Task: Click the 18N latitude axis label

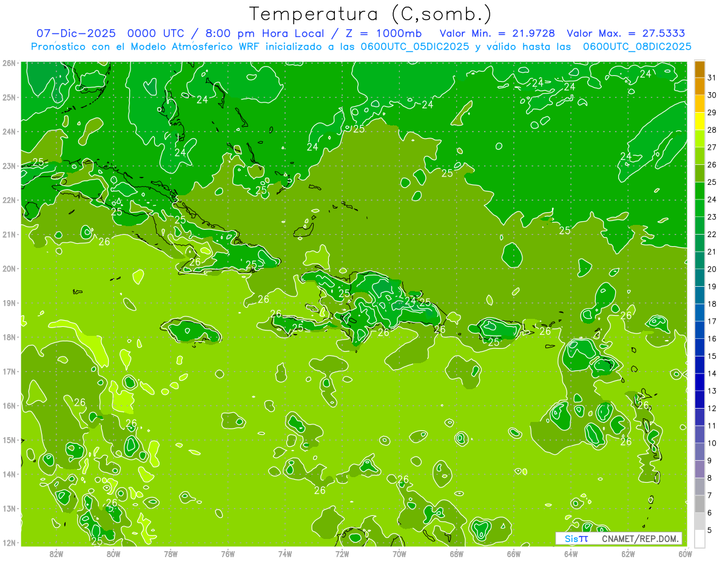Action: [x=8, y=337]
